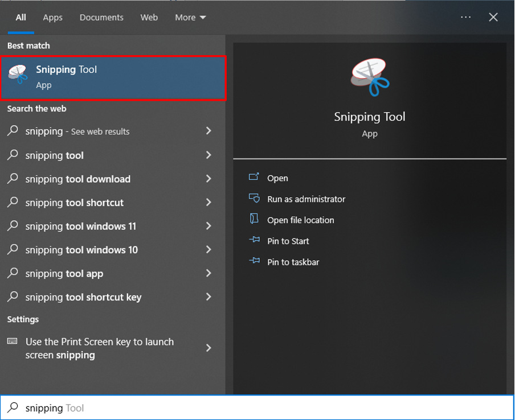515x420 pixels.
Task: Click keyboard icon beside Print Screen setting
Action: (x=12, y=341)
